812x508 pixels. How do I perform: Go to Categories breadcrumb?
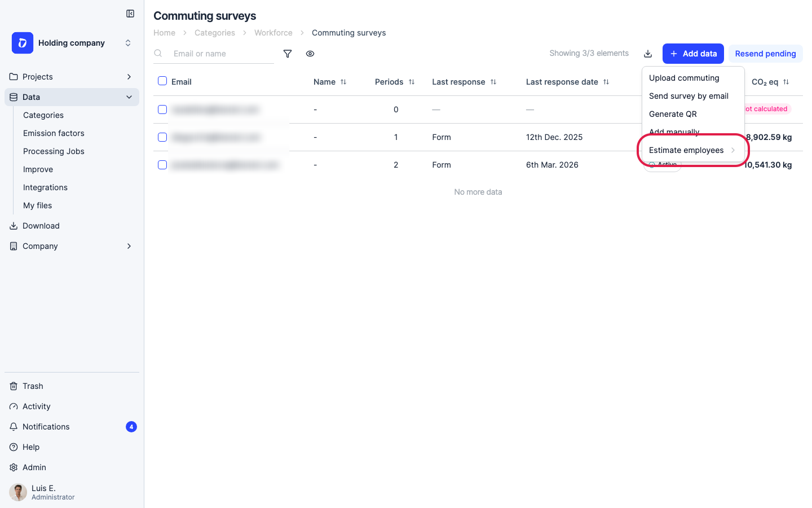pyautogui.click(x=215, y=33)
